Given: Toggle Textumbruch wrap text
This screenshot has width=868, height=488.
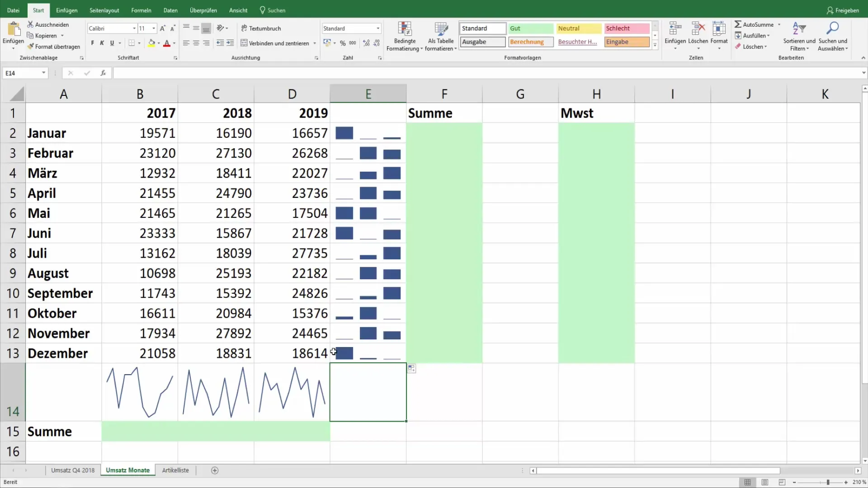Looking at the screenshot, I should 261,28.
